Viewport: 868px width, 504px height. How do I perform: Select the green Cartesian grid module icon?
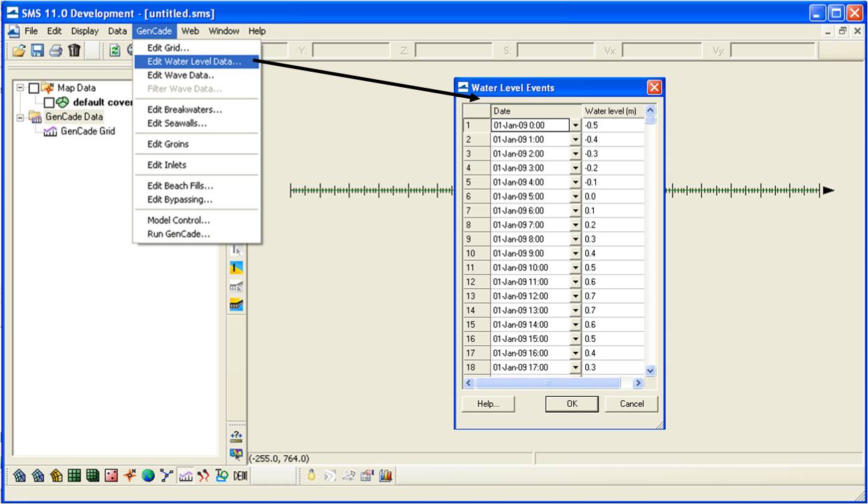point(74,476)
